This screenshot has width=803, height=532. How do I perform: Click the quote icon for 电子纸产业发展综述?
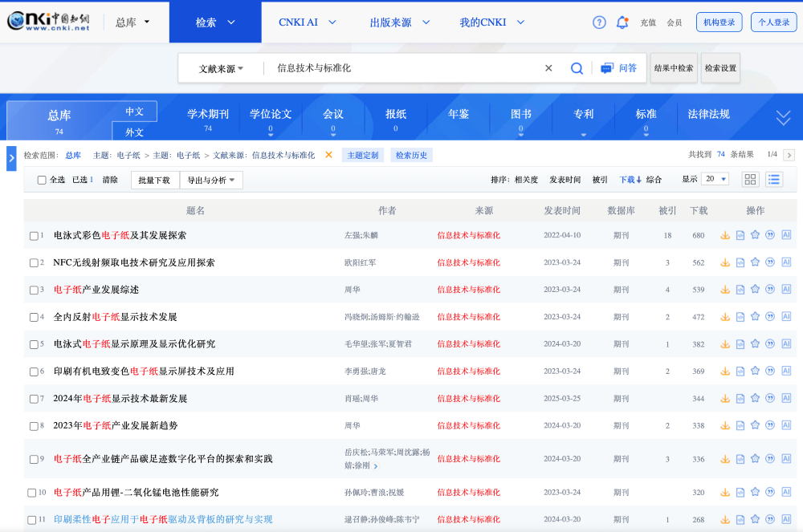770,290
